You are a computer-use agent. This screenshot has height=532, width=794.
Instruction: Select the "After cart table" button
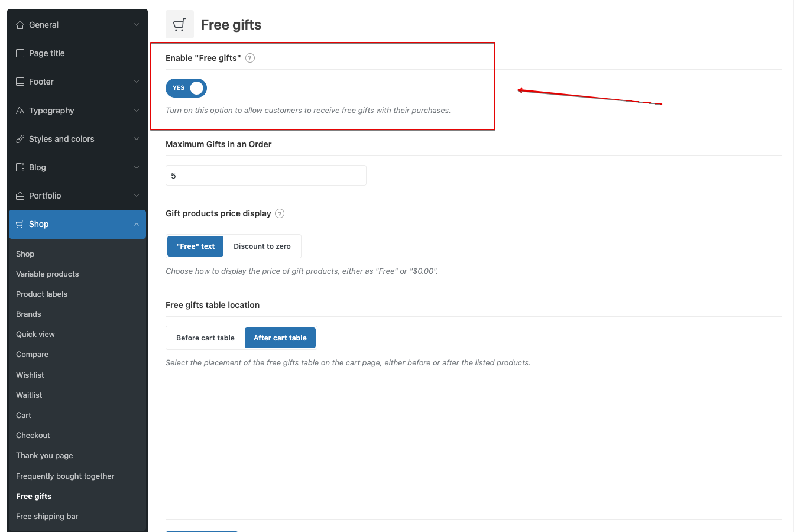280,338
